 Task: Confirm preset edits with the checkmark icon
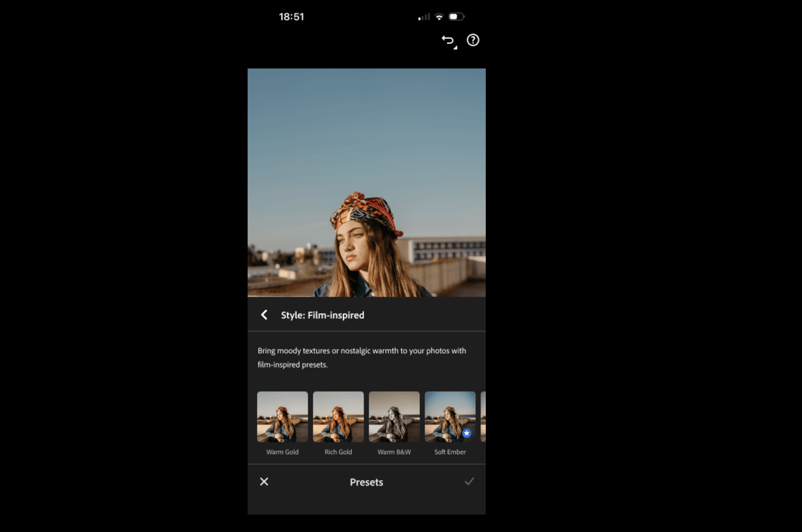470,482
